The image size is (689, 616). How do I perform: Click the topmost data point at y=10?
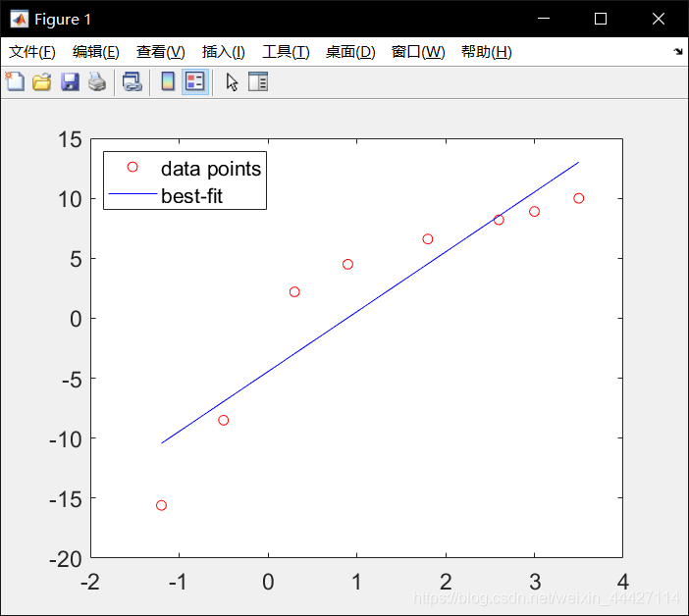point(579,198)
